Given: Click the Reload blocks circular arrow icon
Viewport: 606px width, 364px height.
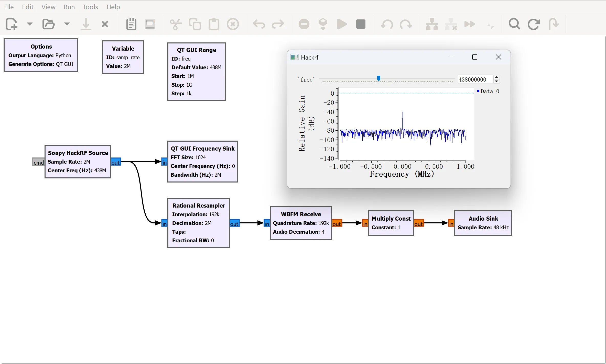Looking at the screenshot, I should click(x=534, y=24).
